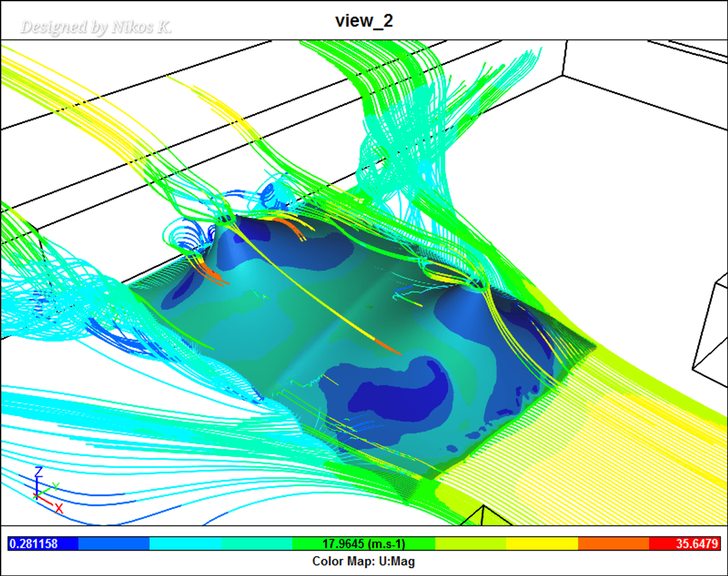Click the view_2 title at top
Viewport: 728px width, 576px height.
(363, 21)
